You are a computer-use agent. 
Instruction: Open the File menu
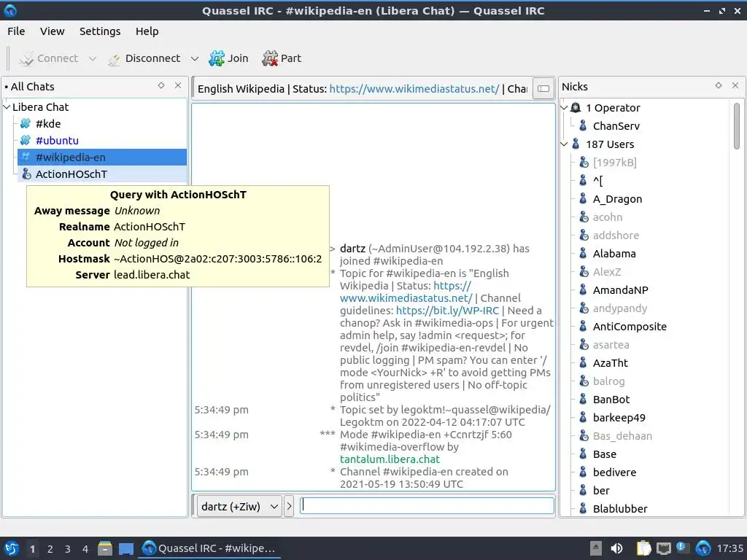pyautogui.click(x=16, y=31)
